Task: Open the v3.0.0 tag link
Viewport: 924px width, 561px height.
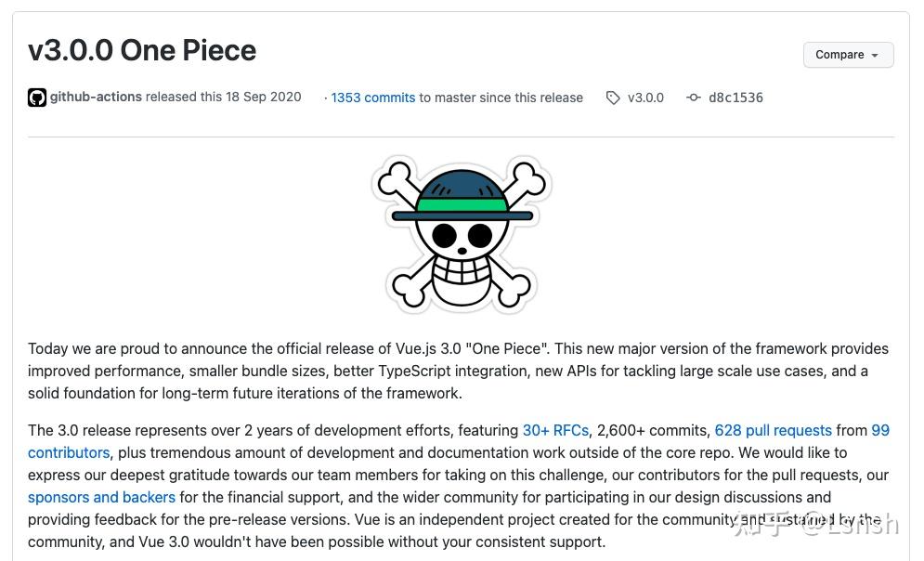Action: pyautogui.click(x=645, y=98)
